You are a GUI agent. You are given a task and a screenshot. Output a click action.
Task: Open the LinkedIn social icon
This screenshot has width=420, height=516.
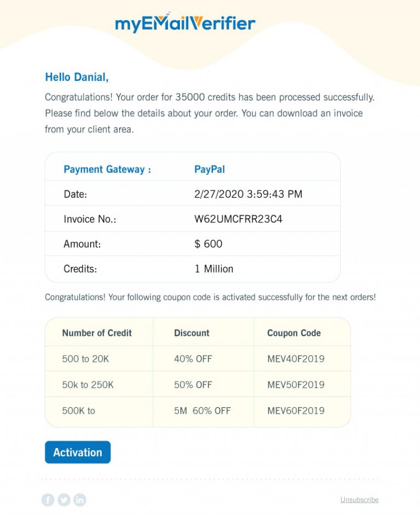point(79,500)
